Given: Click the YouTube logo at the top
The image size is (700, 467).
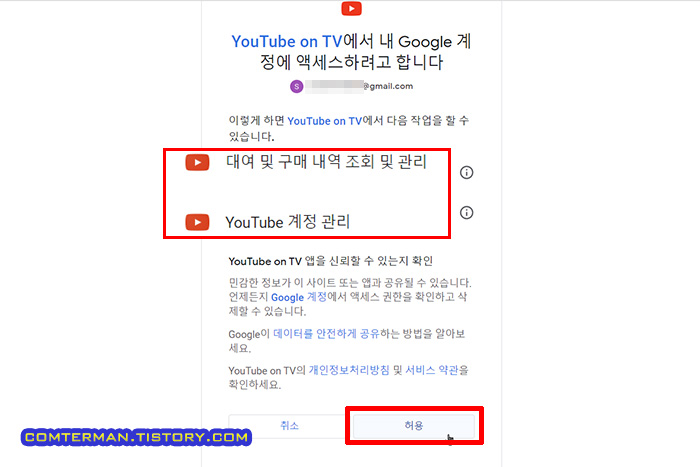Looking at the screenshot, I should [x=351, y=8].
